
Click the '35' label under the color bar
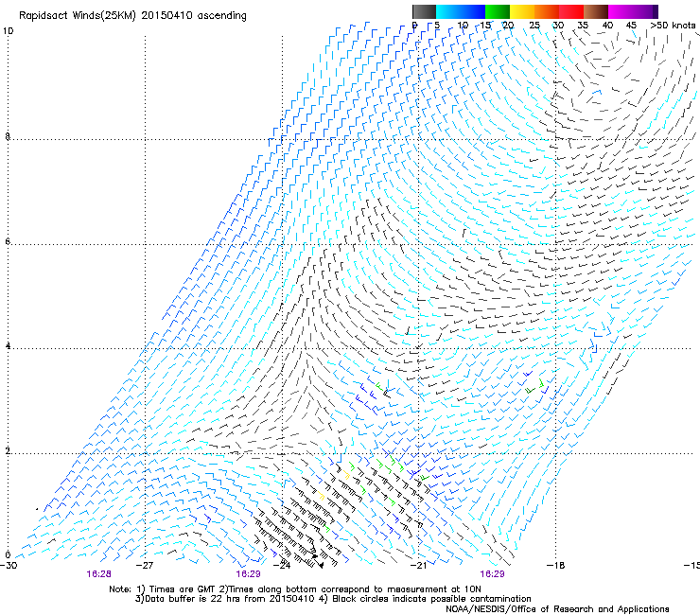pos(583,26)
